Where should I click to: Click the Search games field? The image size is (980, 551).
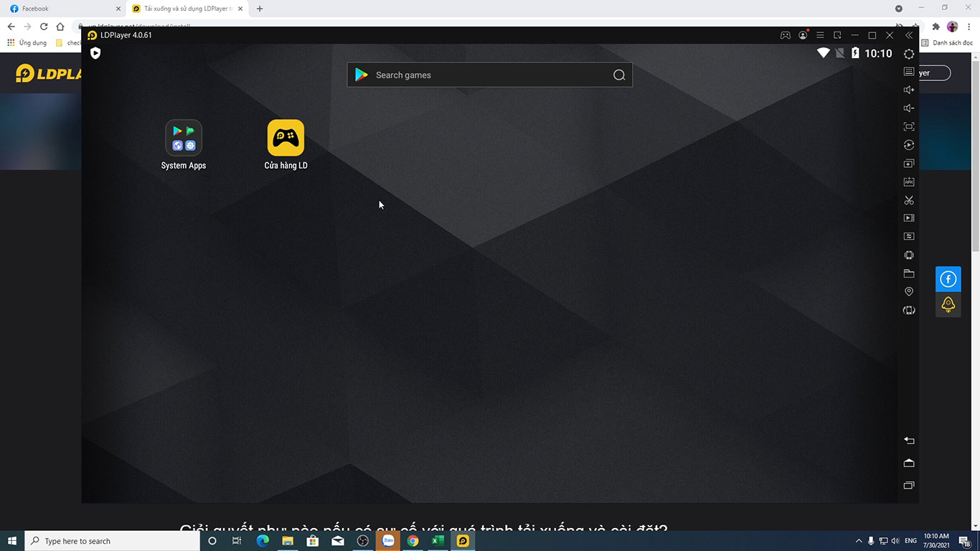(489, 75)
